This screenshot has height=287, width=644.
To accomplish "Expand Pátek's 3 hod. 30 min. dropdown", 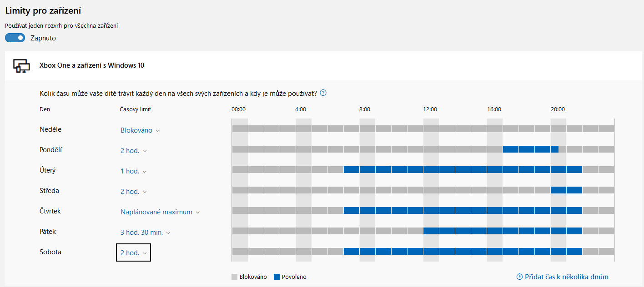I will point(145,233).
